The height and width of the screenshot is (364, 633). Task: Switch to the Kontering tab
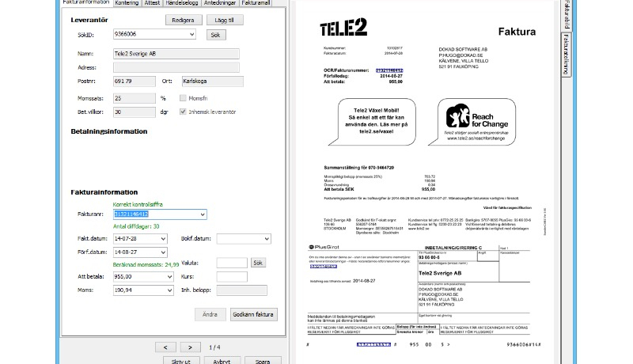[x=127, y=3]
